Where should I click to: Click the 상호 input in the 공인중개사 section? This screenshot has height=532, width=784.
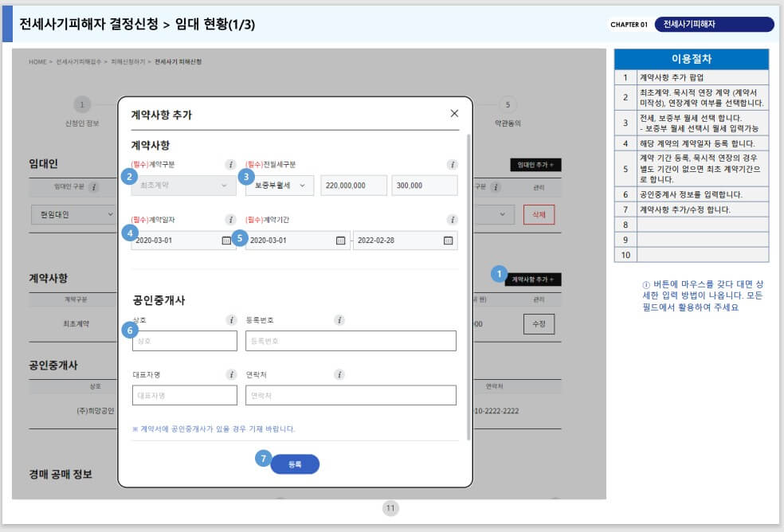(x=183, y=340)
